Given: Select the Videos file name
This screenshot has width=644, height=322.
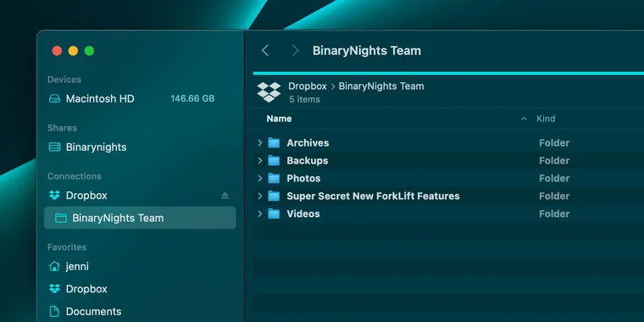Looking at the screenshot, I should pyautogui.click(x=303, y=214).
